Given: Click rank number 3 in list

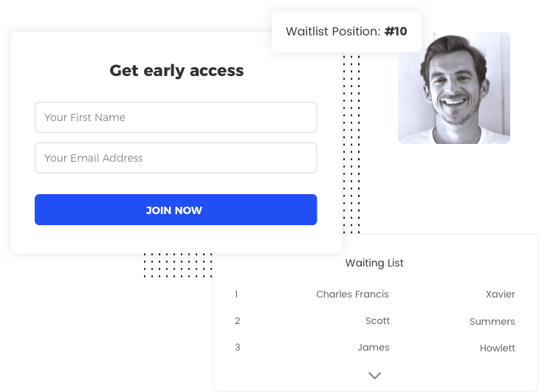Looking at the screenshot, I should (238, 348).
